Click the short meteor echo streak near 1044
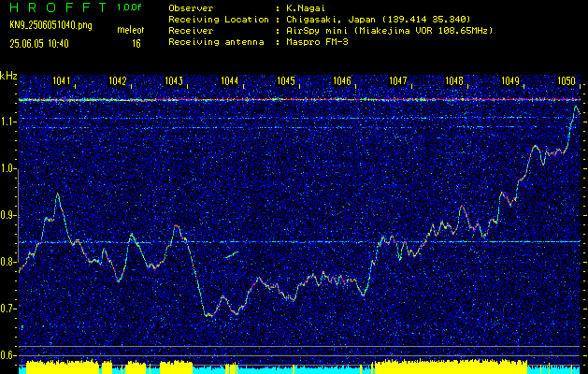The width and height of the screenshot is (588, 374). coord(232,254)
